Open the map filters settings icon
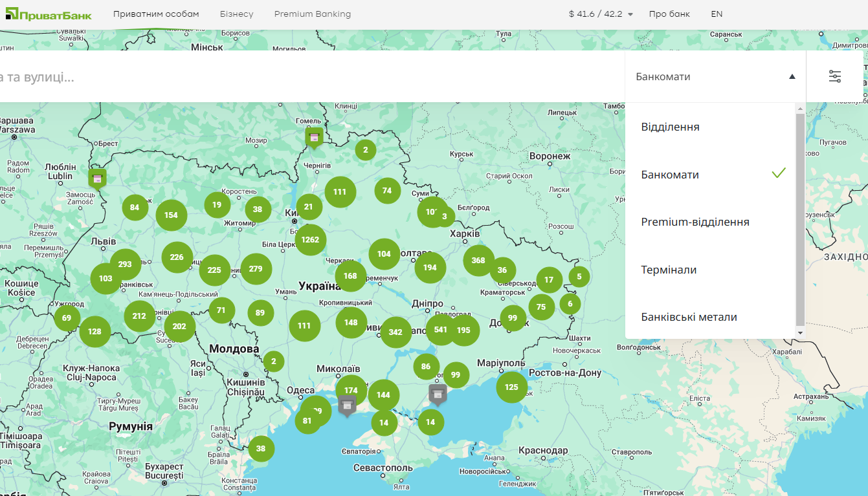This screenshot has height=496, width=868. (x=835, y=76)
